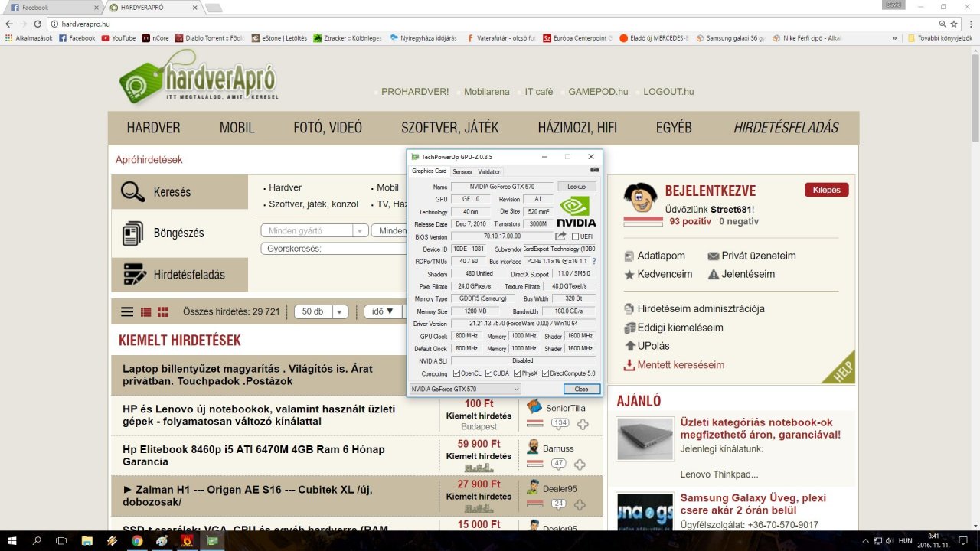Open the Privát üzeneteim link
980x551 pixels.
(759, 256)
